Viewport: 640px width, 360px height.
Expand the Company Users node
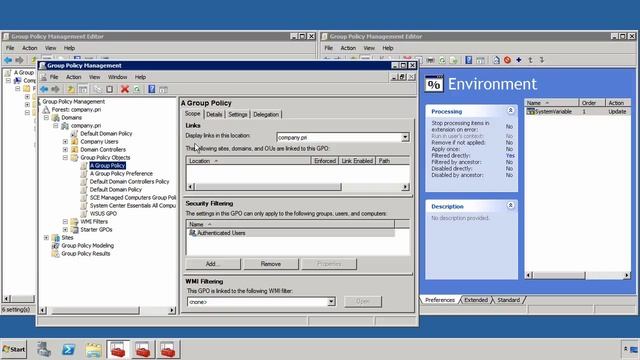point(65,142)
